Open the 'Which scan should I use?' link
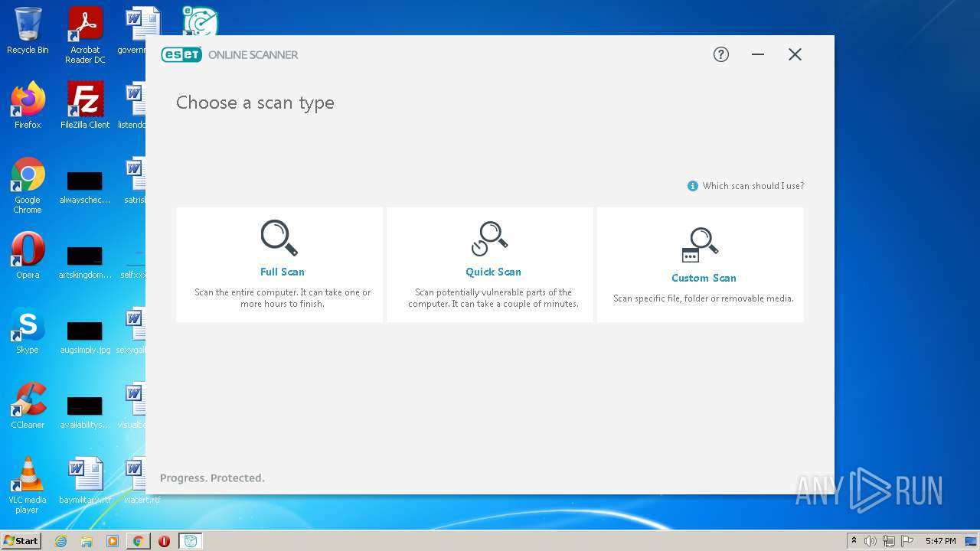Viewport: 980px width, 551px height. pos(753,186)
